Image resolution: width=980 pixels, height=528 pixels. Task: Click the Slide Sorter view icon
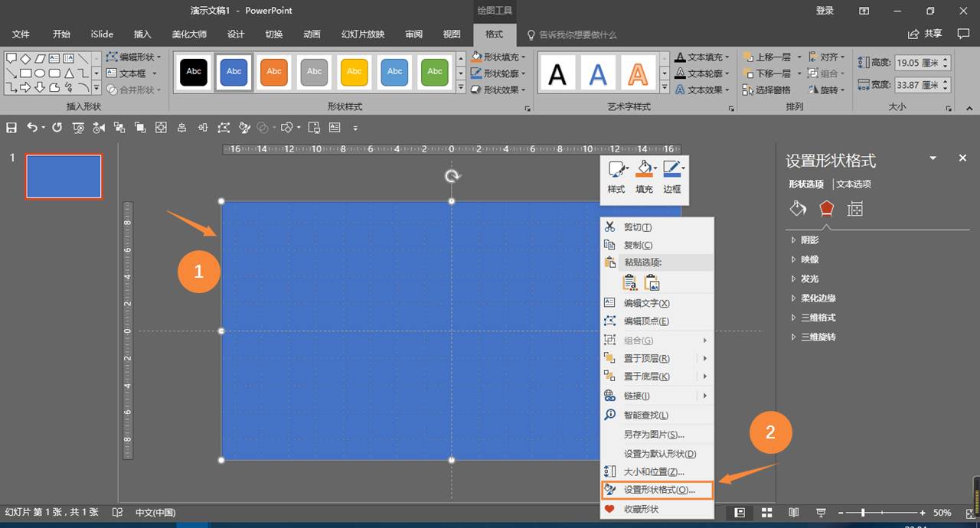(766, 513)
